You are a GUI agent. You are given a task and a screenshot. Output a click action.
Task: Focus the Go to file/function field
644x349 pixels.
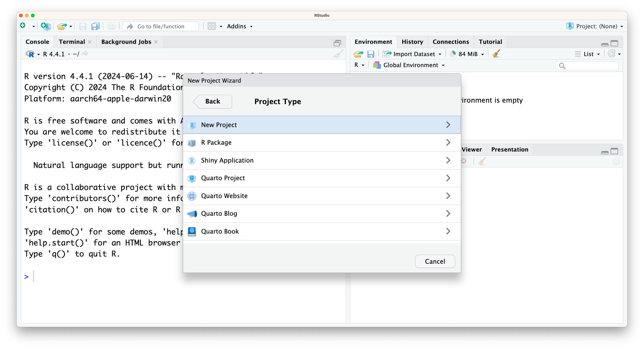[161, 26]
